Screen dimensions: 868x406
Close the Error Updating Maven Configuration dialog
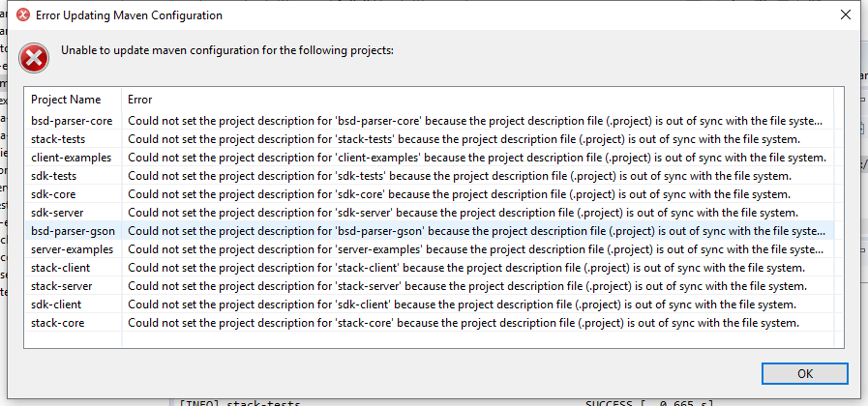[845, 15]
